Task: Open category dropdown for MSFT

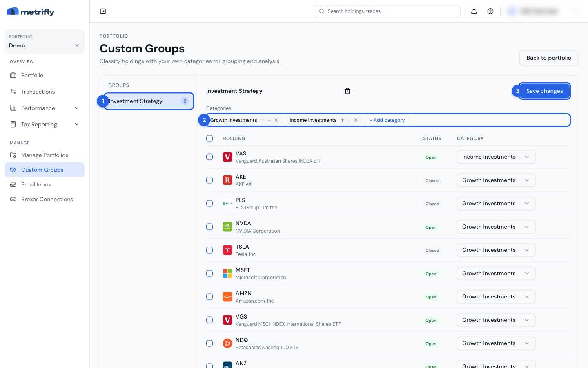Action: (x=496, y=274)
